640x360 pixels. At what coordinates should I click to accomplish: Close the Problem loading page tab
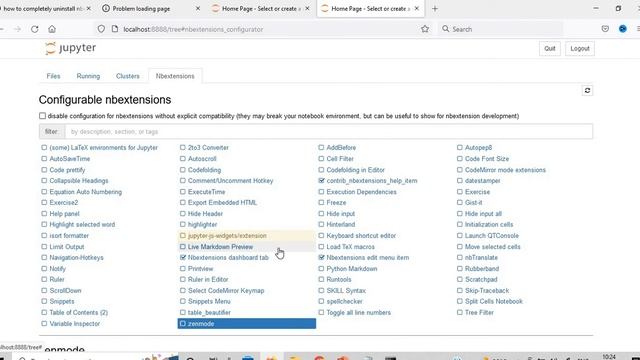(198, 9)
